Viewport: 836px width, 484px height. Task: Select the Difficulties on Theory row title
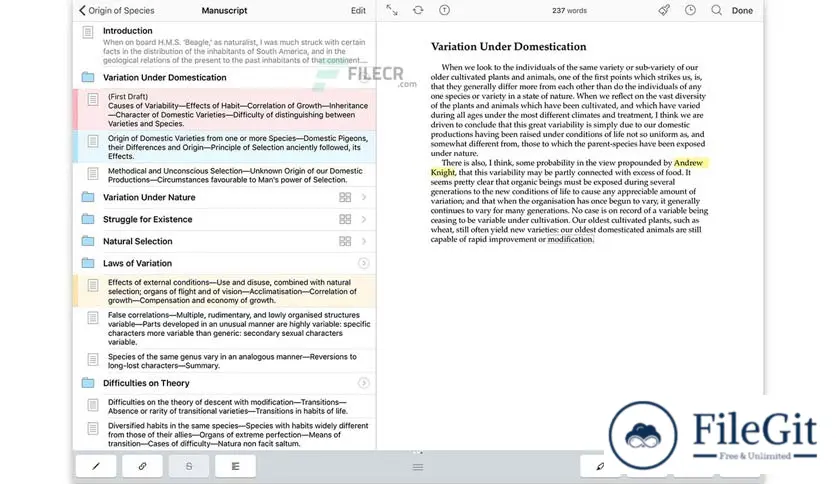point(146,383)
